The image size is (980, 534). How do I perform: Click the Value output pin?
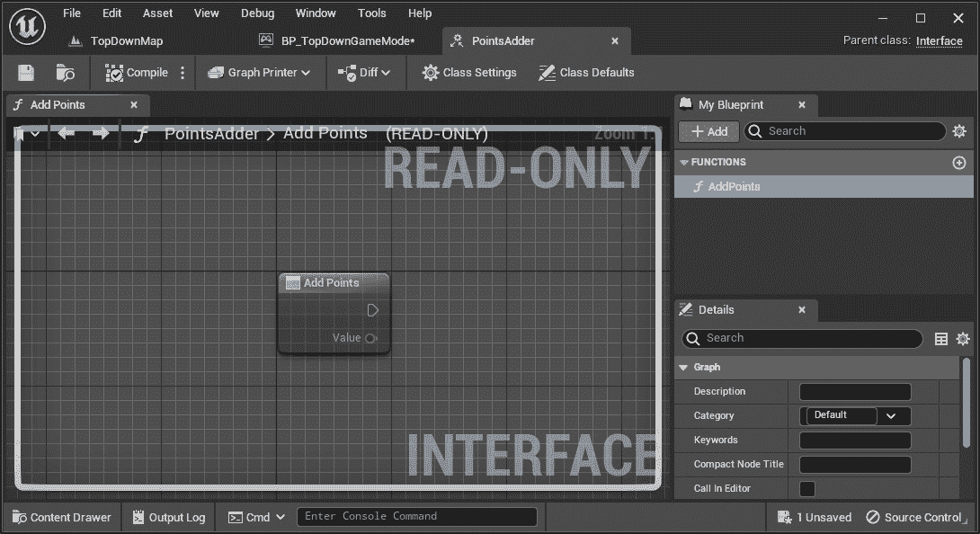(370, 338)
